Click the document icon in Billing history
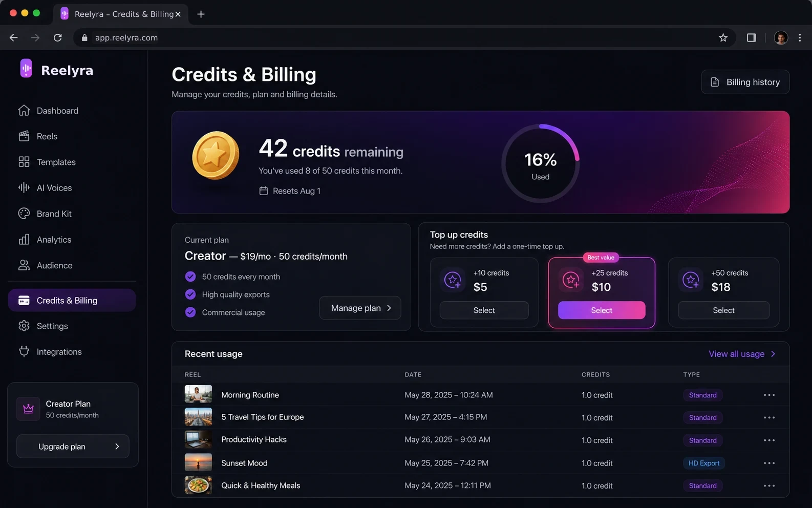The height and width of the screenshot is (508, 812). [x=715, y=82]
